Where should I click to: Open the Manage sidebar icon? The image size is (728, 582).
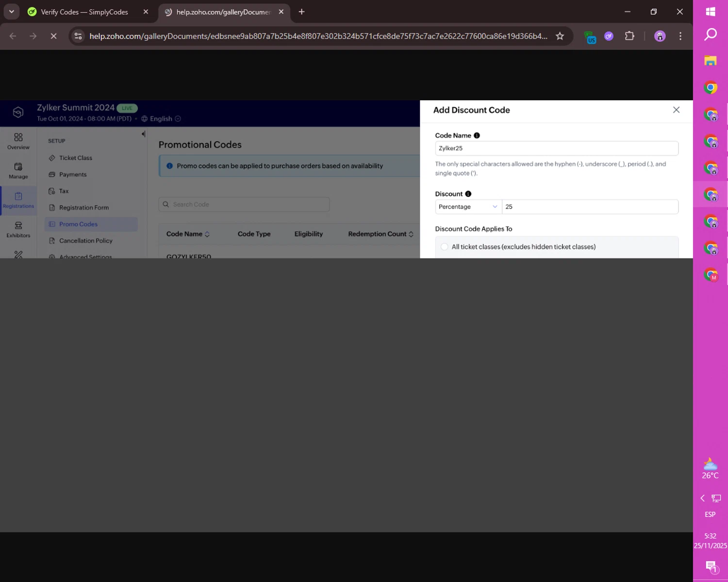(x=18, y=171)
